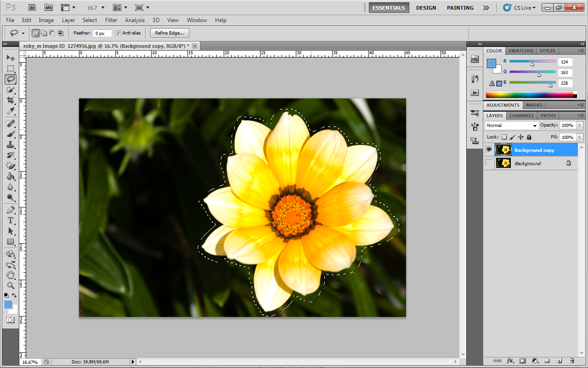Click the Refine Edge button

point(170,33)
